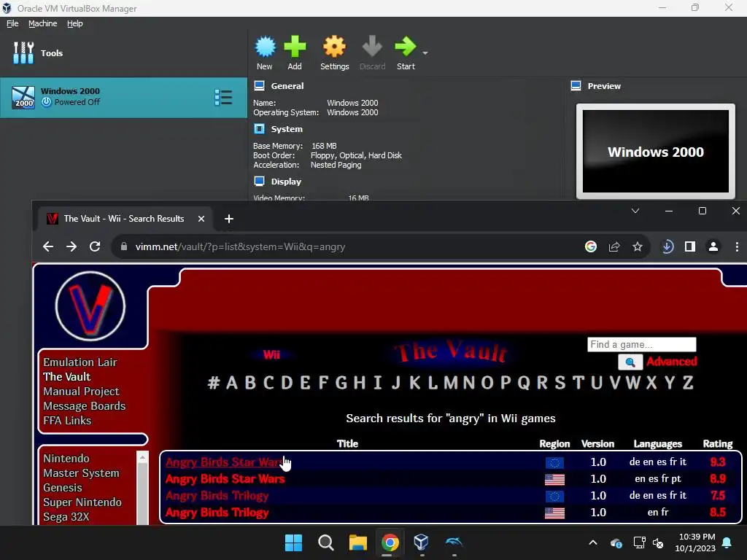Bookmark this page with star icon

tap(638, 246)
